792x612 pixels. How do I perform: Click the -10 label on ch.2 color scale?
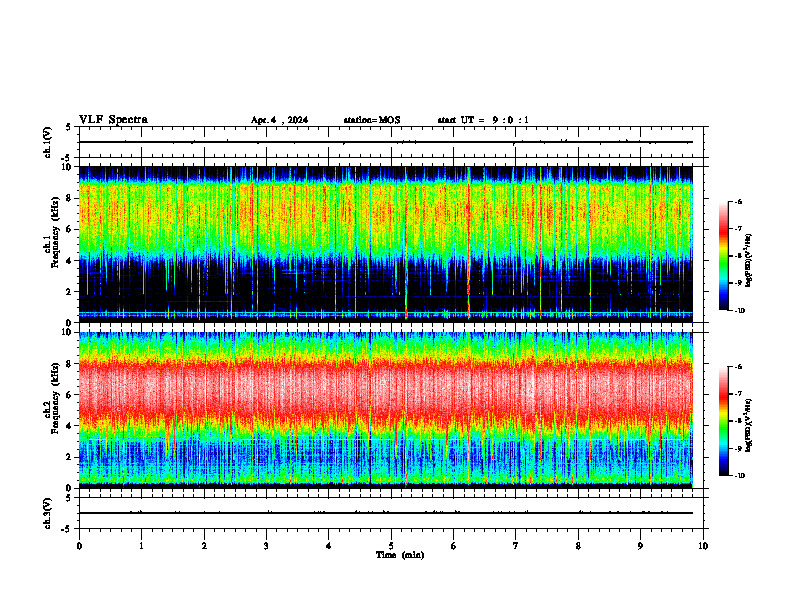(x=740, y=476)
